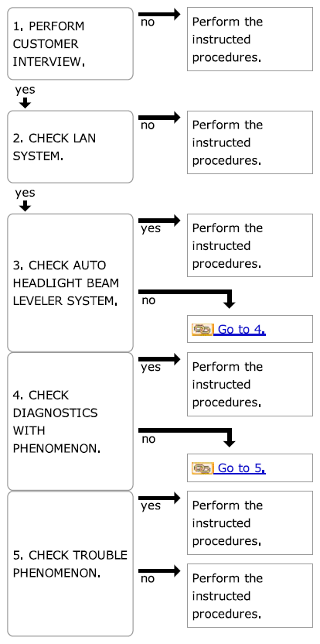Click the yes arrow beside step 3
This screenshot has height=644, width=320.
coord(159,221)
